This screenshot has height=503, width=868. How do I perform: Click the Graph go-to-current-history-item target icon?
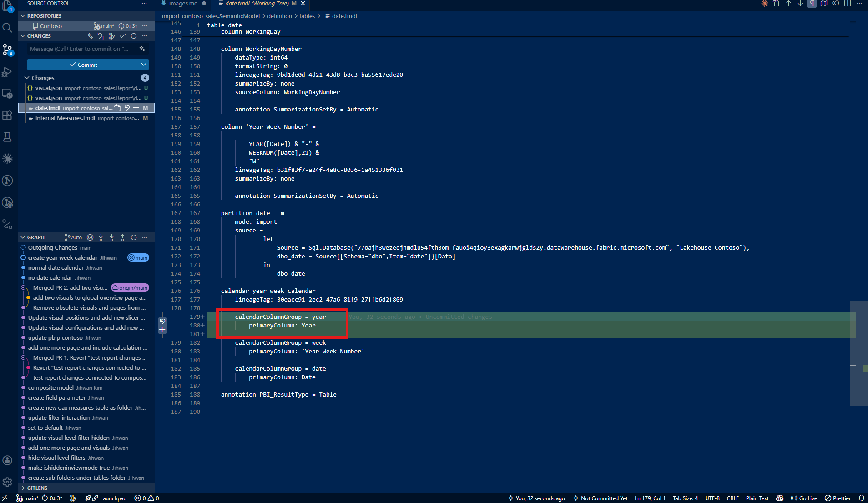90,237
